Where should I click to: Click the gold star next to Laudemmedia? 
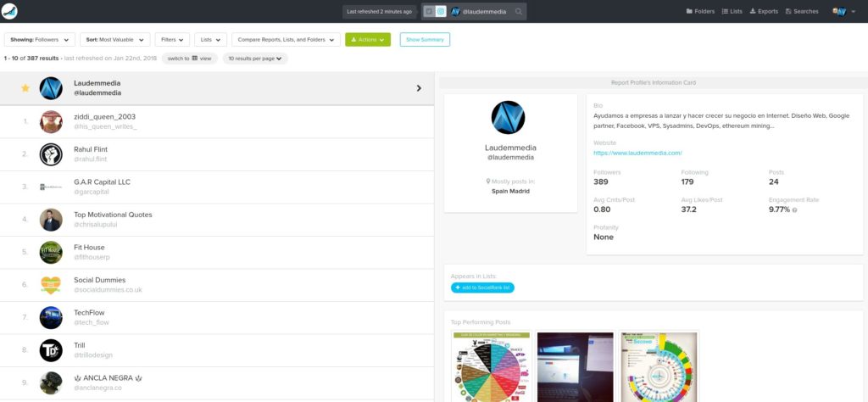pos(25,88)
